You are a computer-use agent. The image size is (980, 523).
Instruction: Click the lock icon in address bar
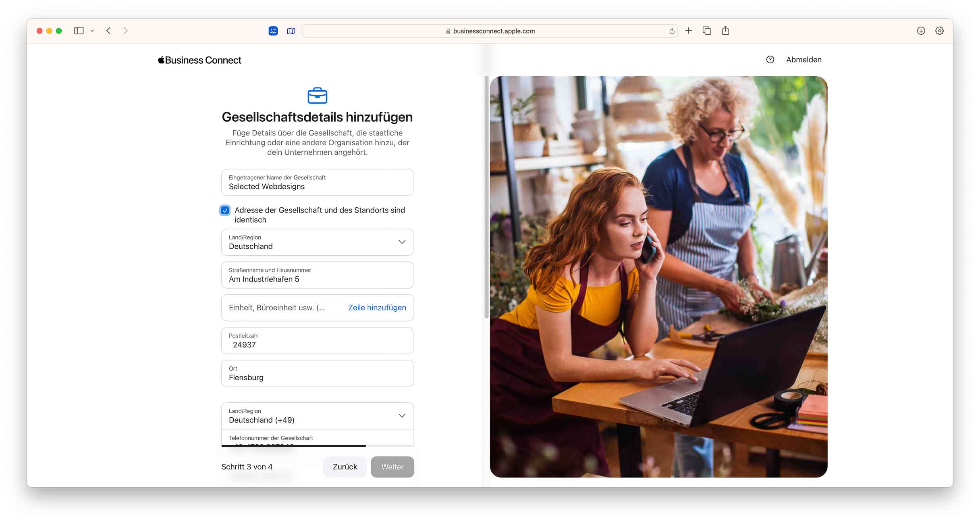coord(448,31)
